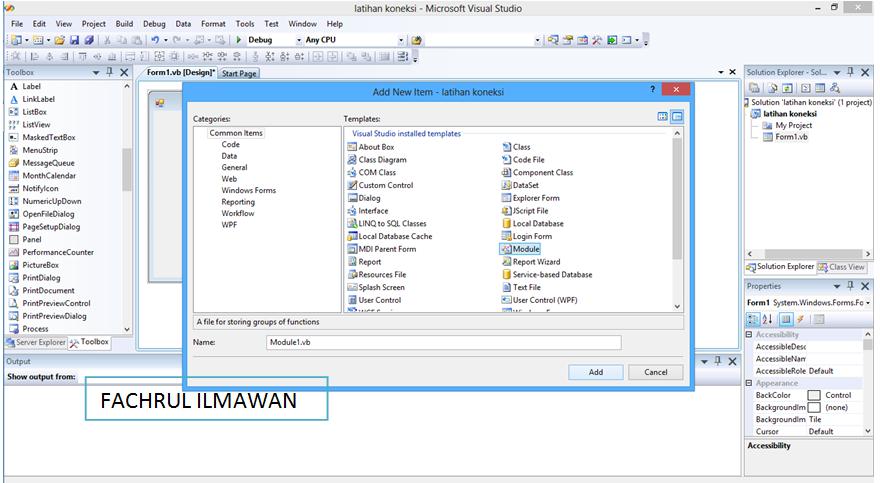The height and width of the screenshot is (483, 880).
Task: Click Help question mark in dialog title
Action: tap(652, 89)
